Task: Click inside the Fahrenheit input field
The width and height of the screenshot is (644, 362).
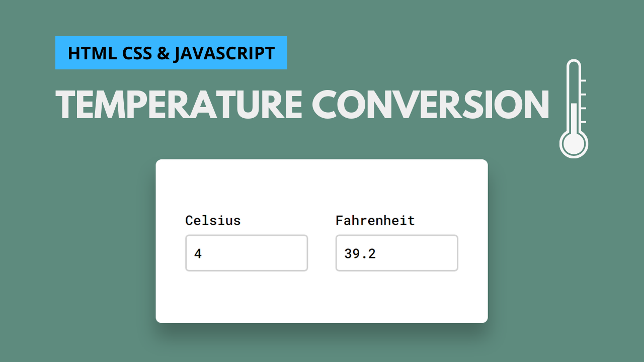Action: tap(396, 253)
